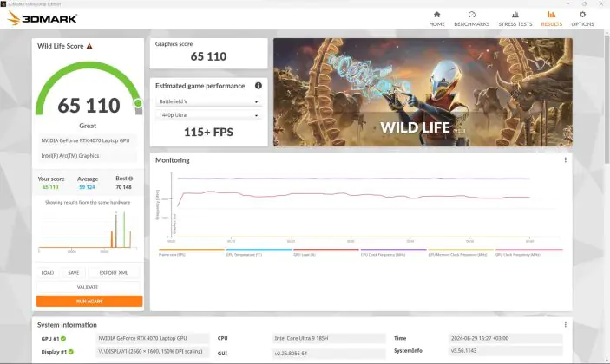This screenshot has height=364, width=610.
Task: Click the Wild Life Score warning icon
Action: [x=89, y=46]
